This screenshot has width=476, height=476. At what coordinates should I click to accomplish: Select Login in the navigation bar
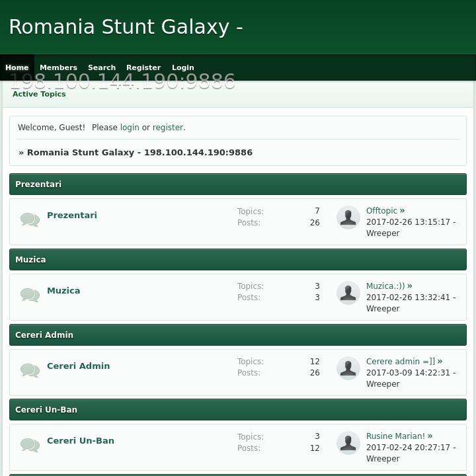click(x=183, y=67)
